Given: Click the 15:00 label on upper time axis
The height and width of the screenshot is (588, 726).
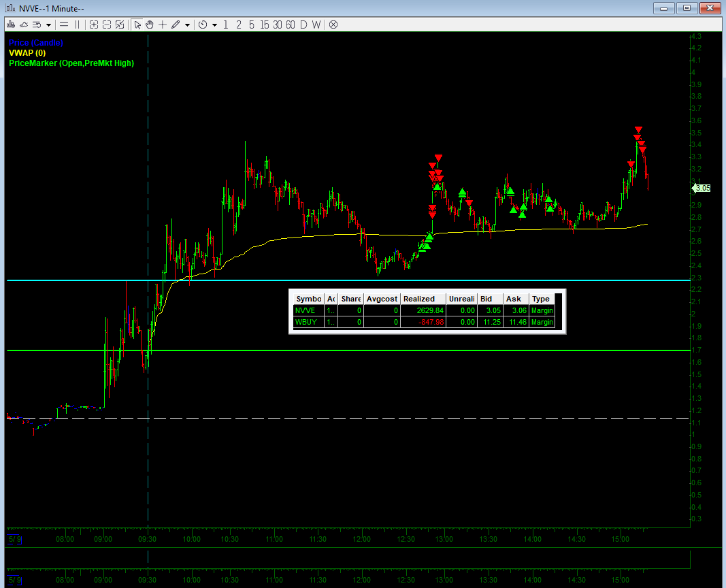Looking at the screenshot, I should click(621, 540).
